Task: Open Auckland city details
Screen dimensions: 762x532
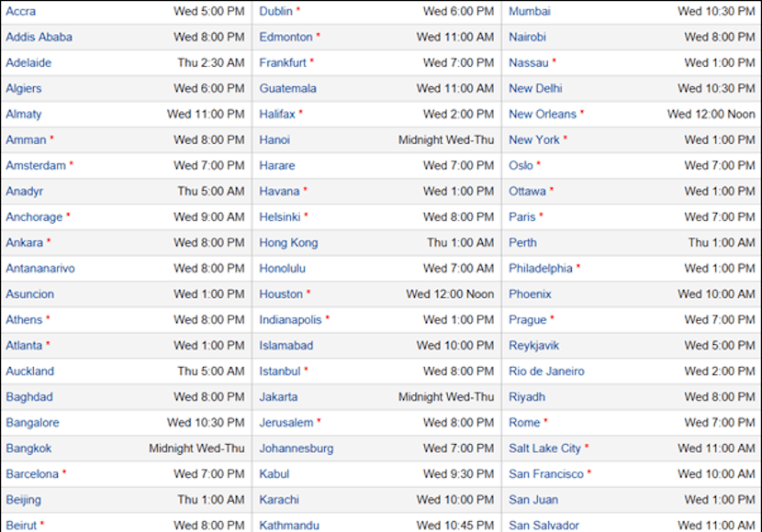Action: (30, 371)
